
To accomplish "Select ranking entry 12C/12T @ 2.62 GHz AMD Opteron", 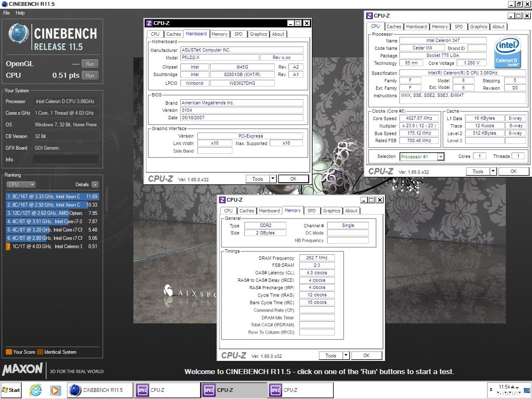I will (x=52, y=213).
